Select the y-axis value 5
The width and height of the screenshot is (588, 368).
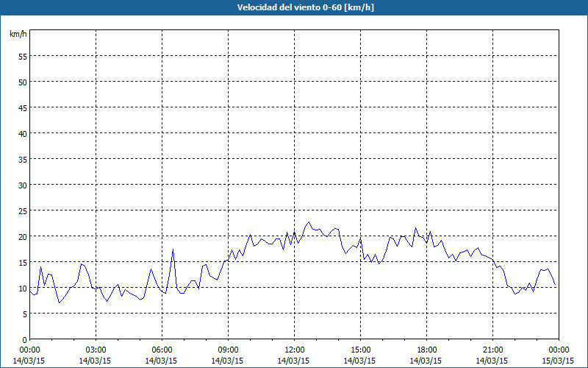(x=25, y=314)
